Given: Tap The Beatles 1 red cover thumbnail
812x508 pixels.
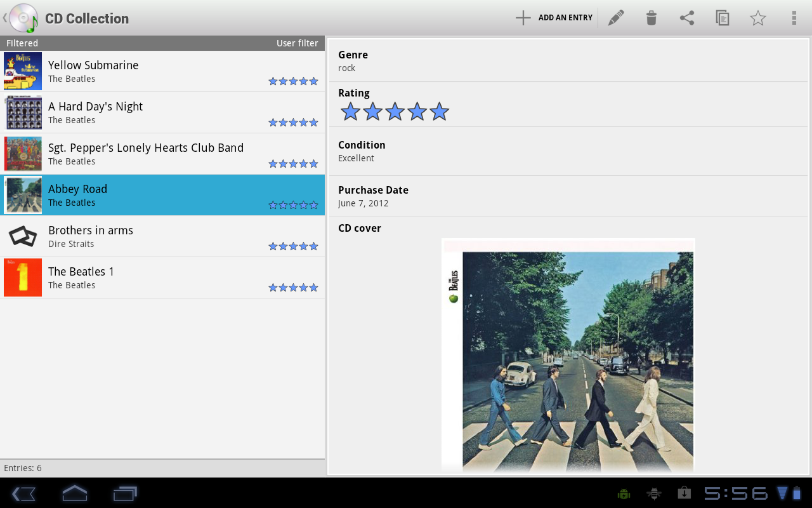Looking at the screenshot, I should (23, 277).
